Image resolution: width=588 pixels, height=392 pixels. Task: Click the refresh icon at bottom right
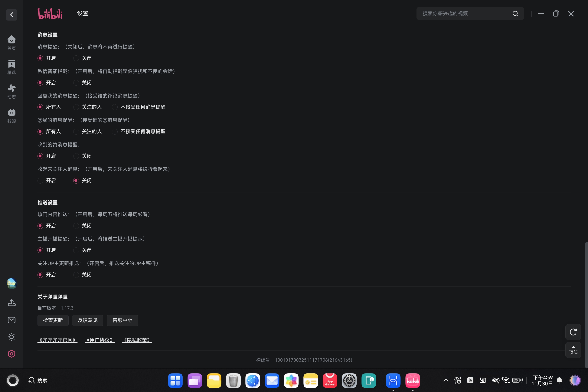(x=573, y=332)
